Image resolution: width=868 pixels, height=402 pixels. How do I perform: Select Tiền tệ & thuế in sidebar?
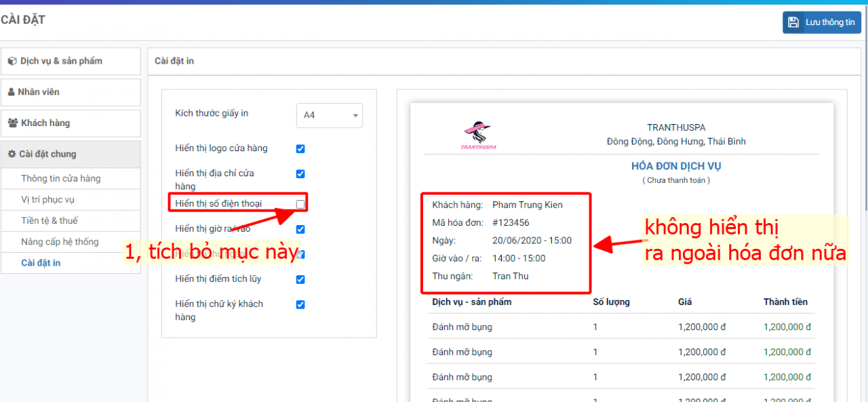50,220
